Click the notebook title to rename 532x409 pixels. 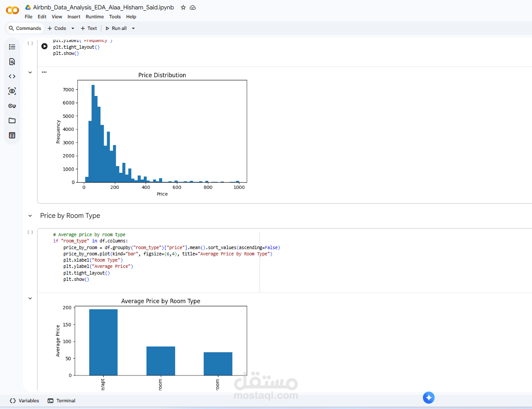[x=104, y=8]
